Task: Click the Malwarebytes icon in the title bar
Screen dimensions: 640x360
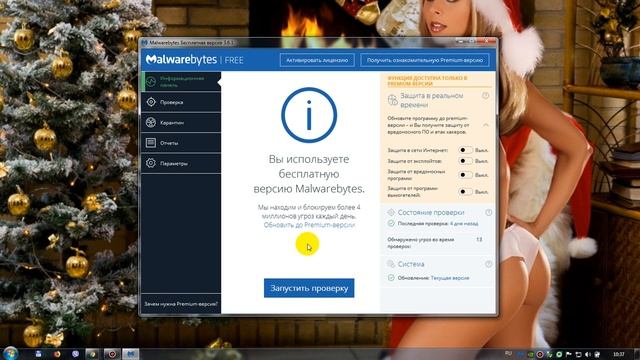Action: pyautogui.click(x=144, y=42)
